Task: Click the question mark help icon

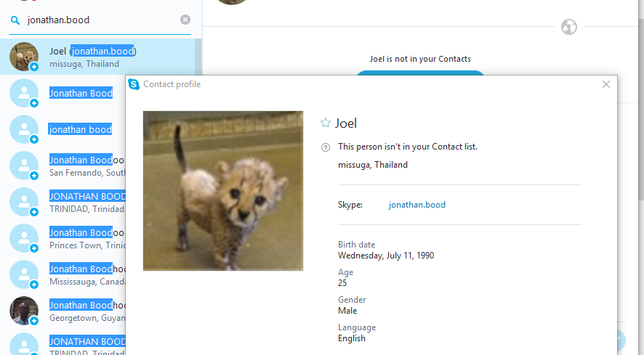Action: (x=326, y=147)
